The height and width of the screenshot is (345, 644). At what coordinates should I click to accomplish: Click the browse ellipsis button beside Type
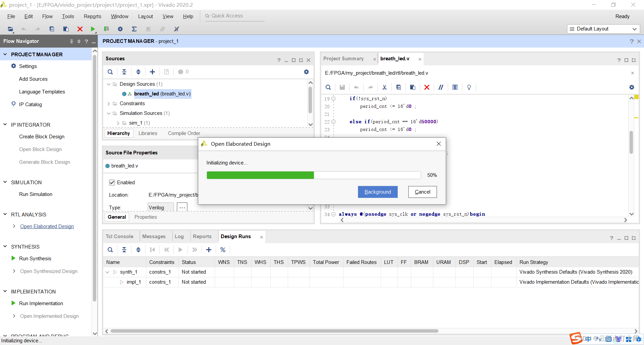click(182, 207)
